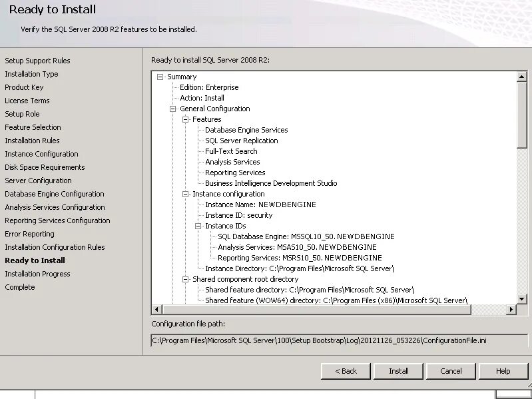Select the Setup Role step

pyautogui.click(x=22, y=114)
